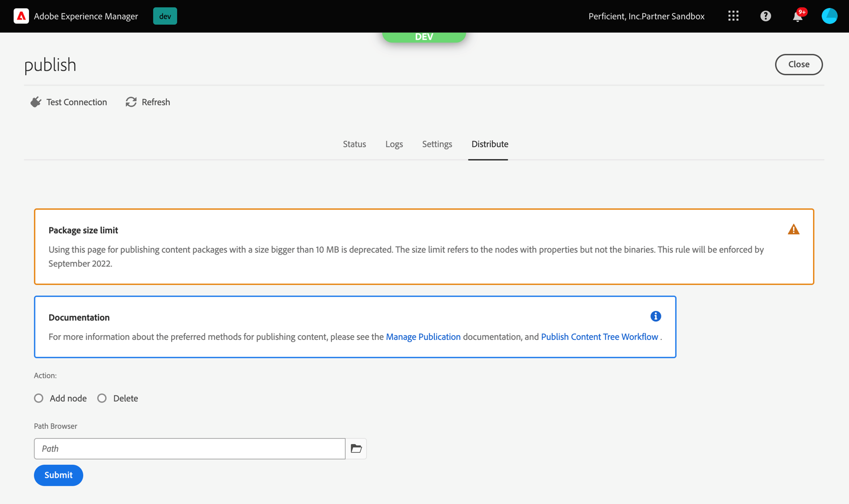Open the apps grid solution switcher

click(x=733, y=15)
